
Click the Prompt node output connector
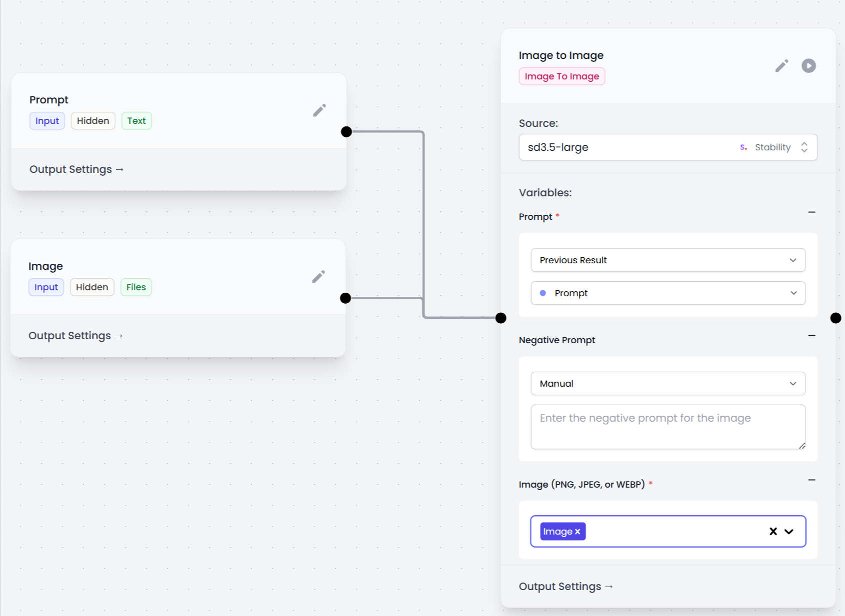pyautogui.click(x=346, y=132)
